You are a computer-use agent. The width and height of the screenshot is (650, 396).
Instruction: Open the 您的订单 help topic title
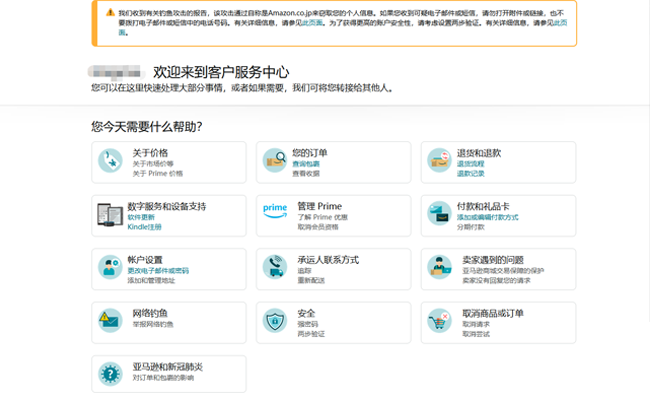click(310, 153)
